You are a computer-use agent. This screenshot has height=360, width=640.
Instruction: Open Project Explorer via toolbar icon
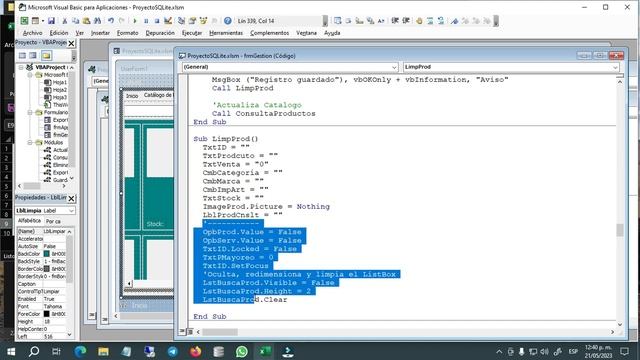[x=181, y=21]
